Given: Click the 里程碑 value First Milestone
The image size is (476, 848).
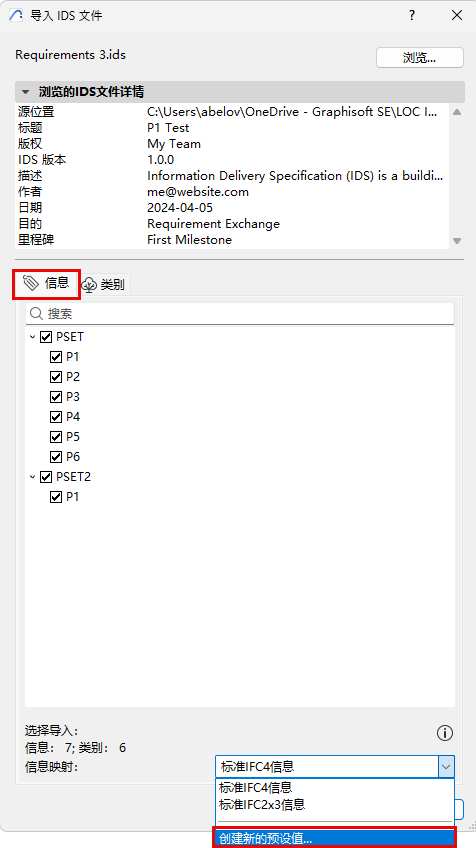Looking at the screenshot, I should 189,240.
